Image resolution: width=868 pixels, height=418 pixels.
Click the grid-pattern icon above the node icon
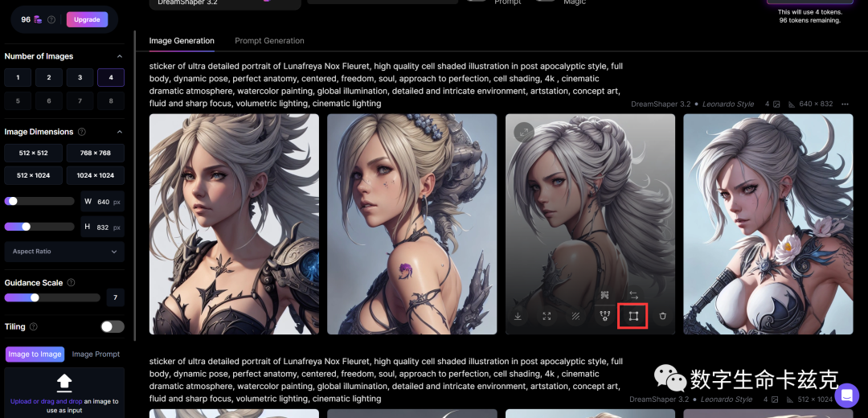tap(604, 294)
